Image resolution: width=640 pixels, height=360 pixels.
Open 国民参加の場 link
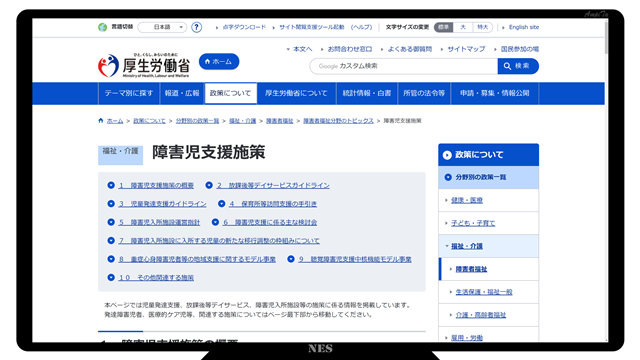520,49
